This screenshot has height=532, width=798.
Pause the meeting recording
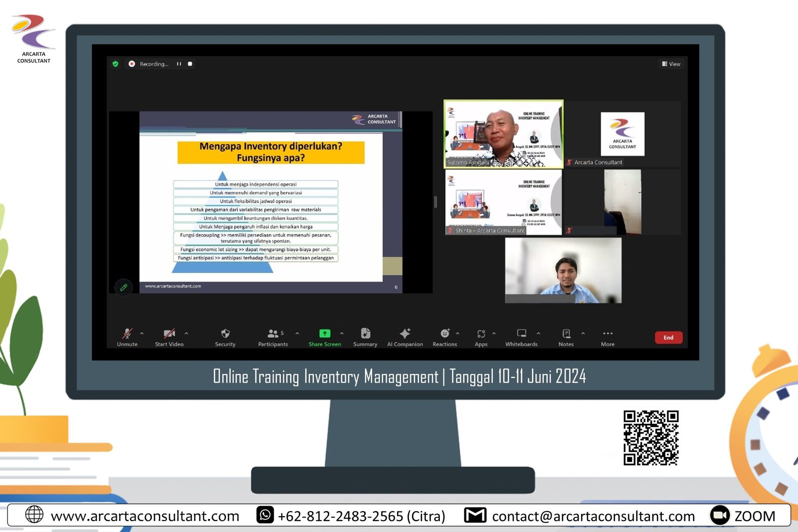click(179, 64)
